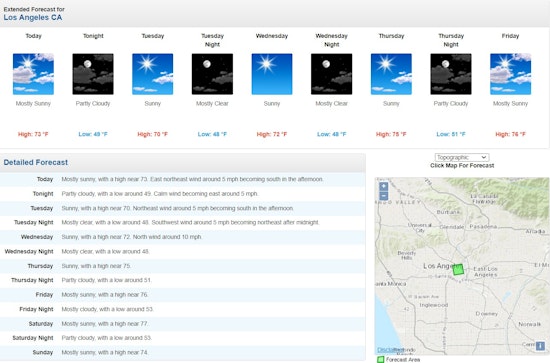Click the Tuesday detailed forecast row label
This screenshot has width=550, height=363.
click(42, 208)
